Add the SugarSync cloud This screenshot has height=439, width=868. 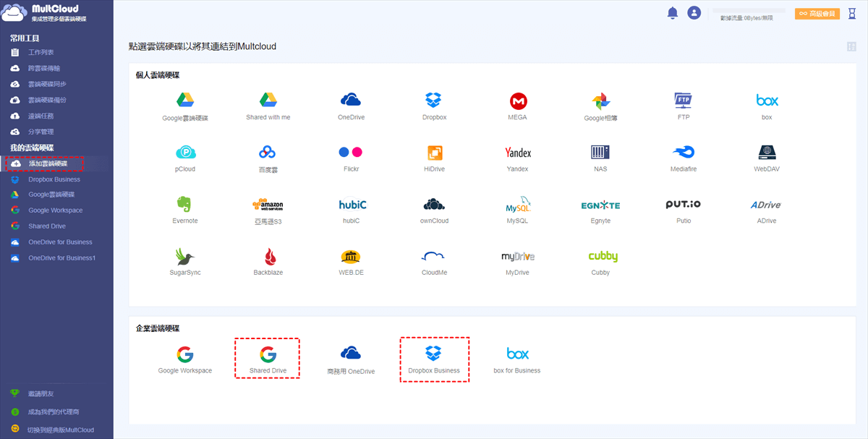point(186,256)
